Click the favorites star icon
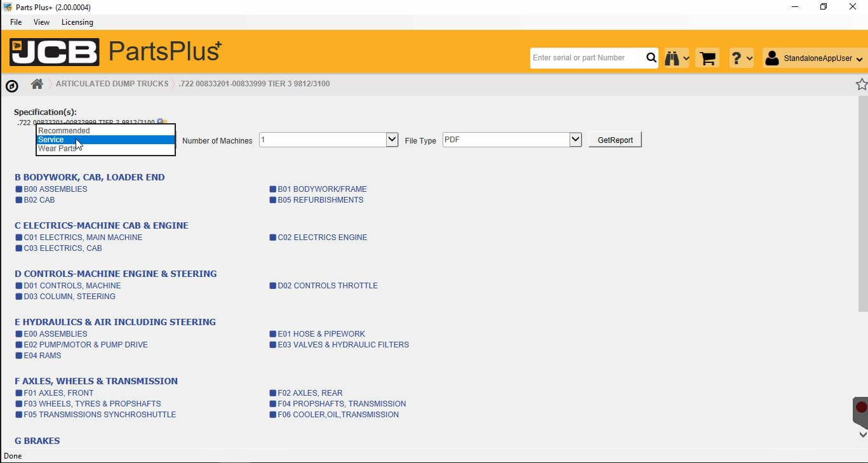The height and width of the screenshot is (463, 868). click(861, 84)
